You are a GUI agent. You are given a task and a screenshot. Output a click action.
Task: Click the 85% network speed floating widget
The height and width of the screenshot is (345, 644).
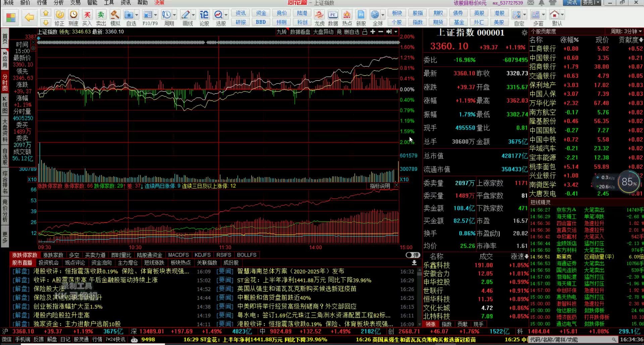pyautogui.click(x=629, y=182)
